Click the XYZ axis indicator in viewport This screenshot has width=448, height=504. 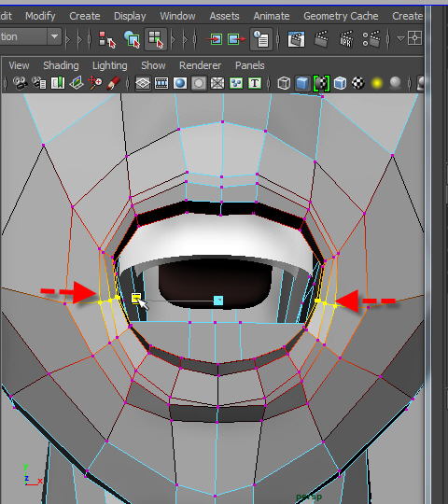(32, 475)
